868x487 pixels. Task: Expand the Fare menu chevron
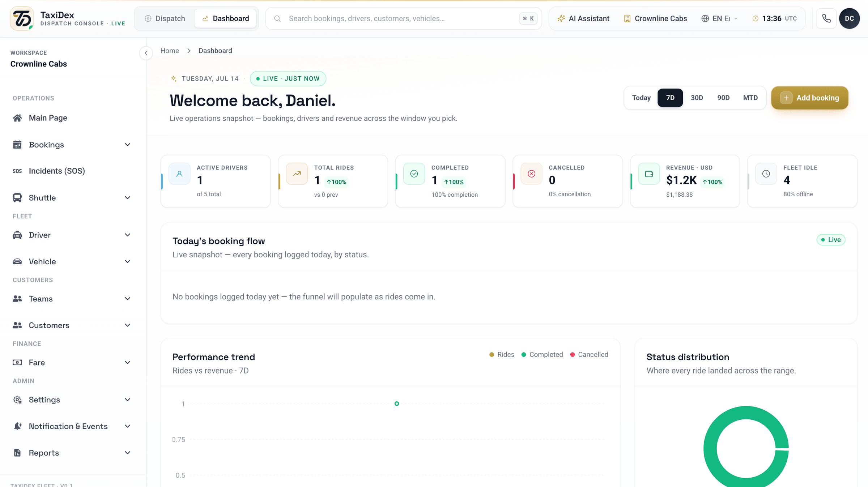coord(127,362)
